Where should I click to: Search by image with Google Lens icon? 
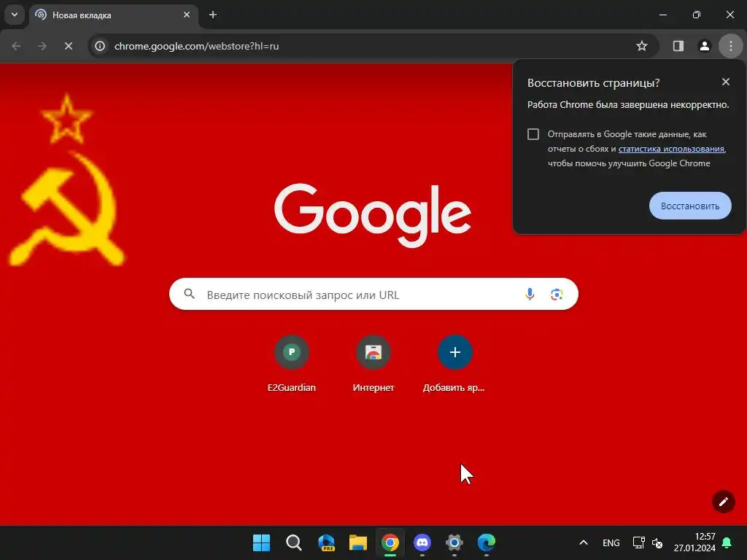pos(557,295)
